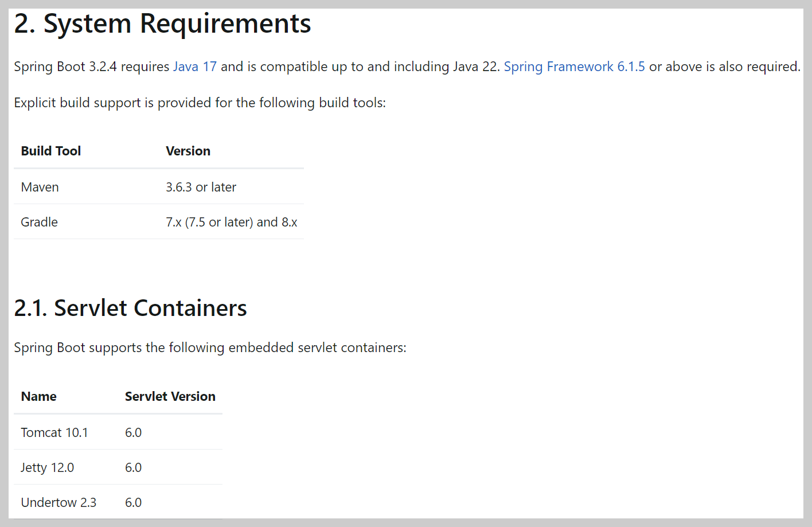Click the 'Spring Boot supports the following' paragraph
This screenshot has width=812, height=527.
point(210,348)
